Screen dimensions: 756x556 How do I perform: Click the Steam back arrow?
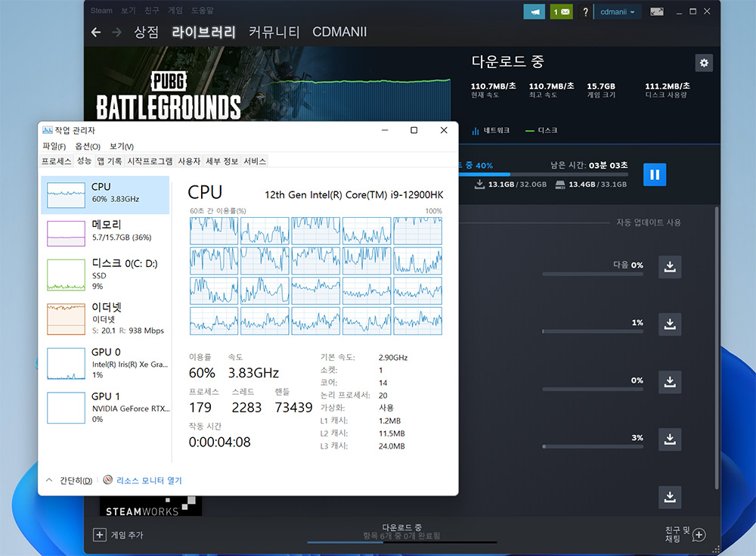pyautogui.click(x=96, y=33)
